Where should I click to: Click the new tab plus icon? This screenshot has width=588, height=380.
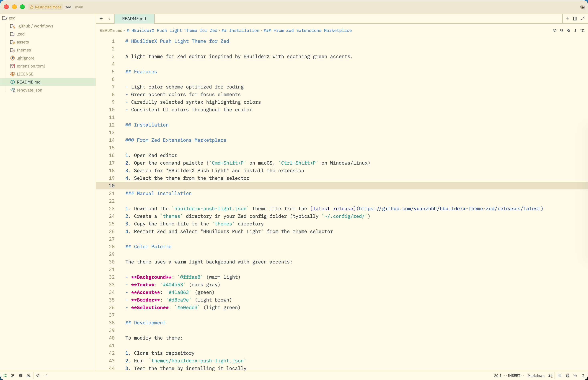click(567, 19)
